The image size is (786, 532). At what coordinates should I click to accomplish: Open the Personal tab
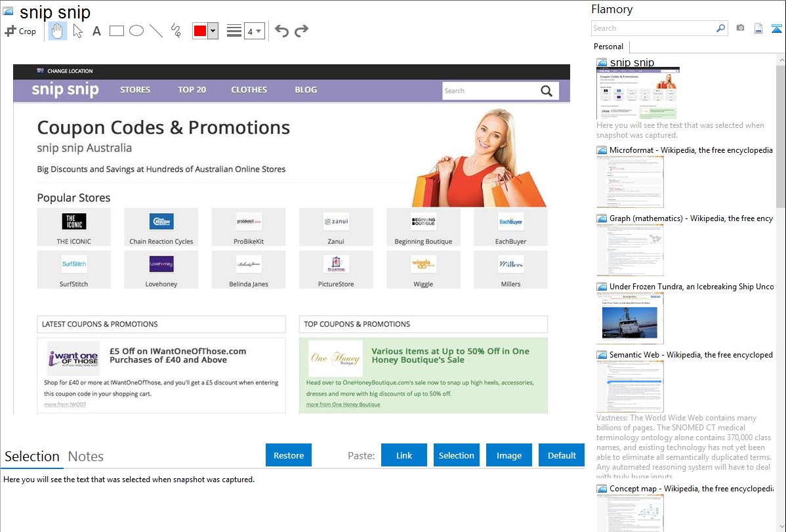(x=608, y=47)
